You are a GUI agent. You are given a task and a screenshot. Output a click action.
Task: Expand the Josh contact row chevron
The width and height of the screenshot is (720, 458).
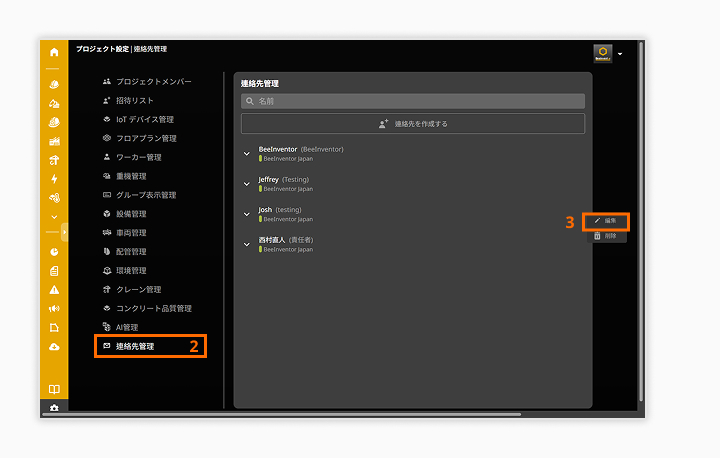click(x=247, y=215)
